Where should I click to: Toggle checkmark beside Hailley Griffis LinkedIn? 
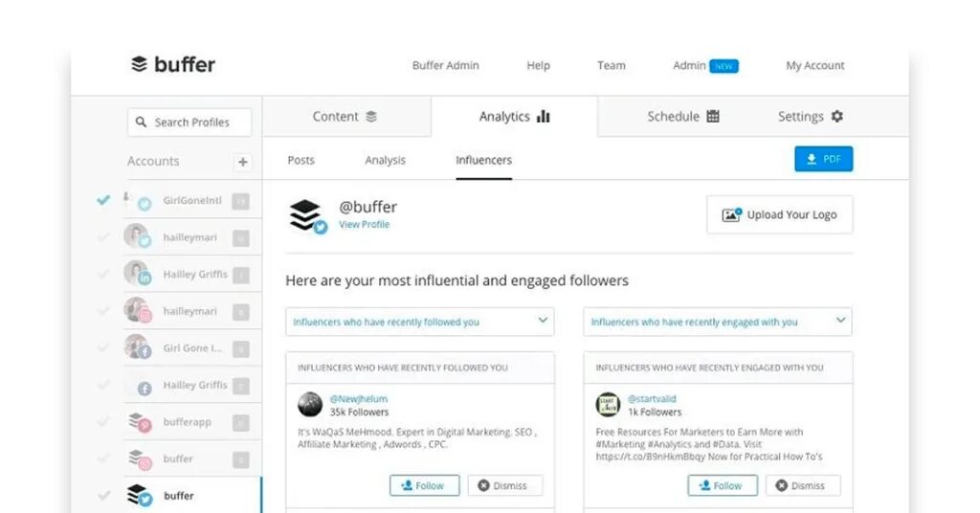pyautogui.click(x=103, y=275)
